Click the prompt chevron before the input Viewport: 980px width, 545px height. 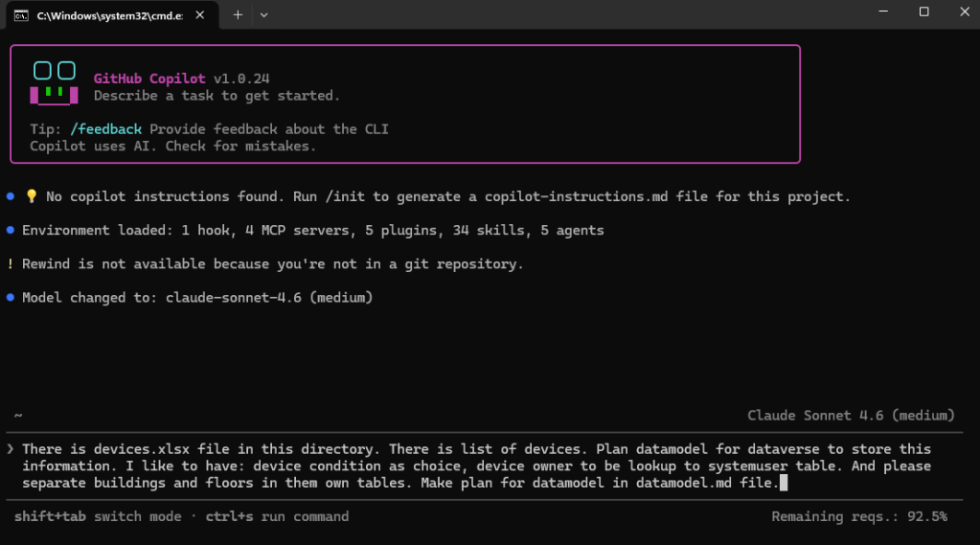(x=11, y=448)
